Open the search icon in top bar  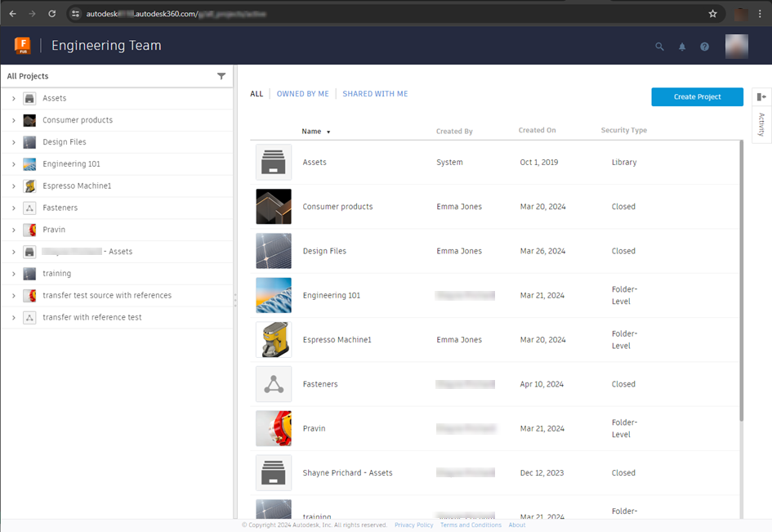coord(660,47)
